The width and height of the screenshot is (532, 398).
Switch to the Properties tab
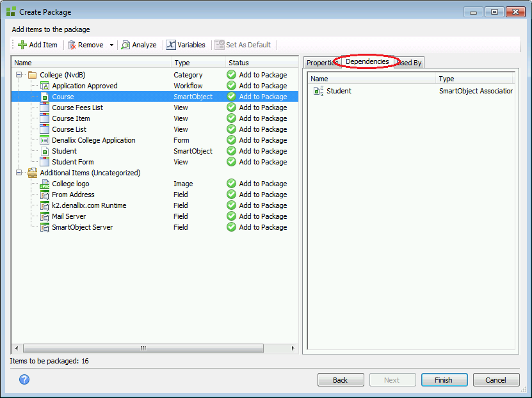pyautogui.click(x=322, y=63)
